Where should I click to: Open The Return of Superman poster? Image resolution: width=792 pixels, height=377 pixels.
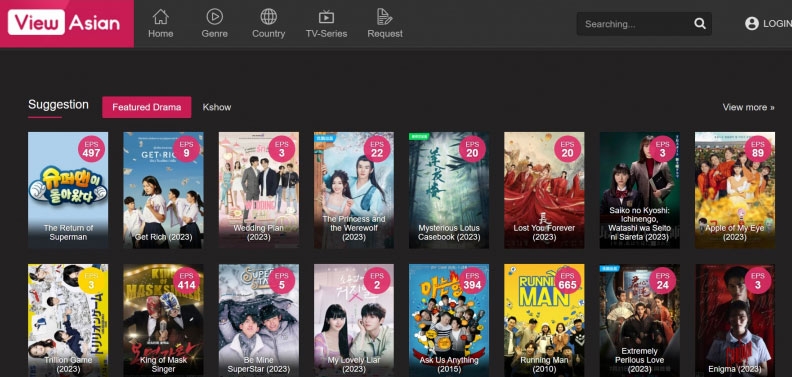click(68, 190)
